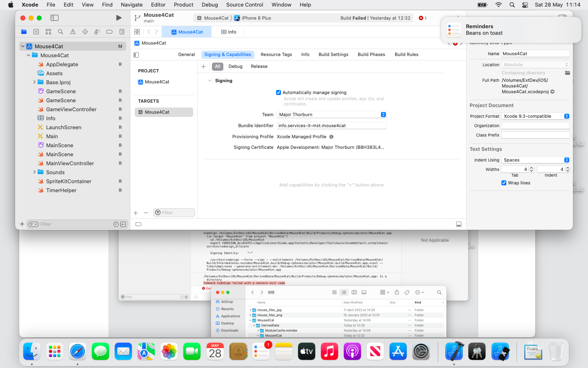Switch to the Resource Tags tab
This screenshot has width=588, height=368.
pos(276,54)
